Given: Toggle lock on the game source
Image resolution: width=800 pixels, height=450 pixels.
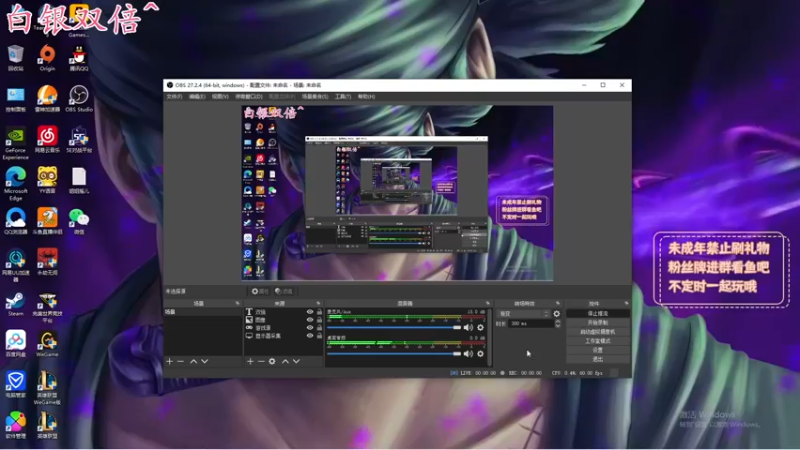Looking at the screenshot, I should tap(319, 328).
